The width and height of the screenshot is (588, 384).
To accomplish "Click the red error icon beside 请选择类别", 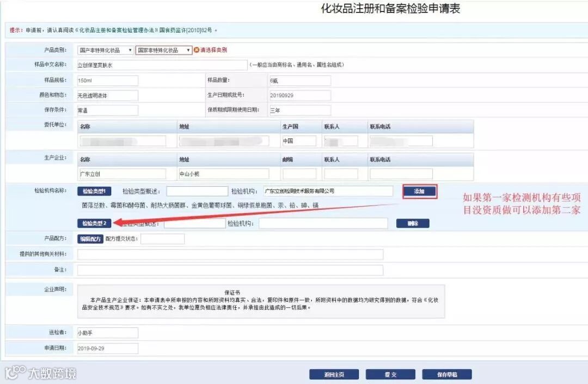I will click(196, 50).
